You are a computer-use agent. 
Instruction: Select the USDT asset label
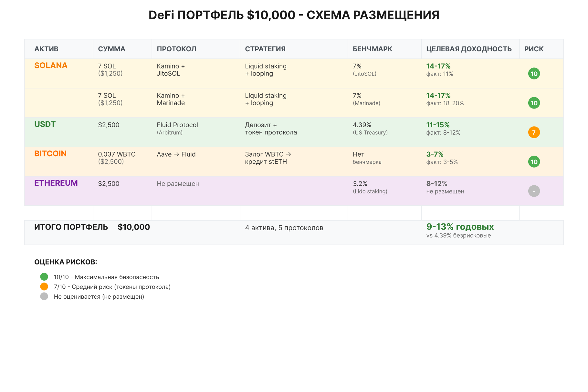[45, 124]
